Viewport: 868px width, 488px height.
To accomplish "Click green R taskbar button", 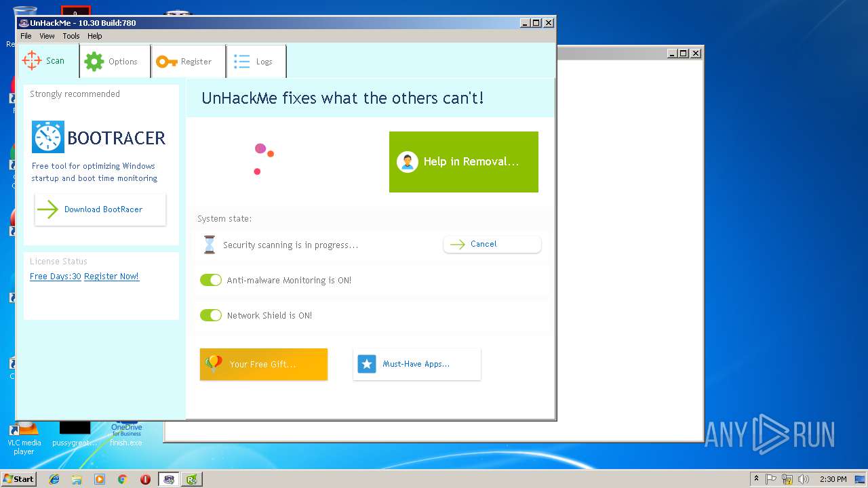I will pyautogui.click(x=192, y=479).
